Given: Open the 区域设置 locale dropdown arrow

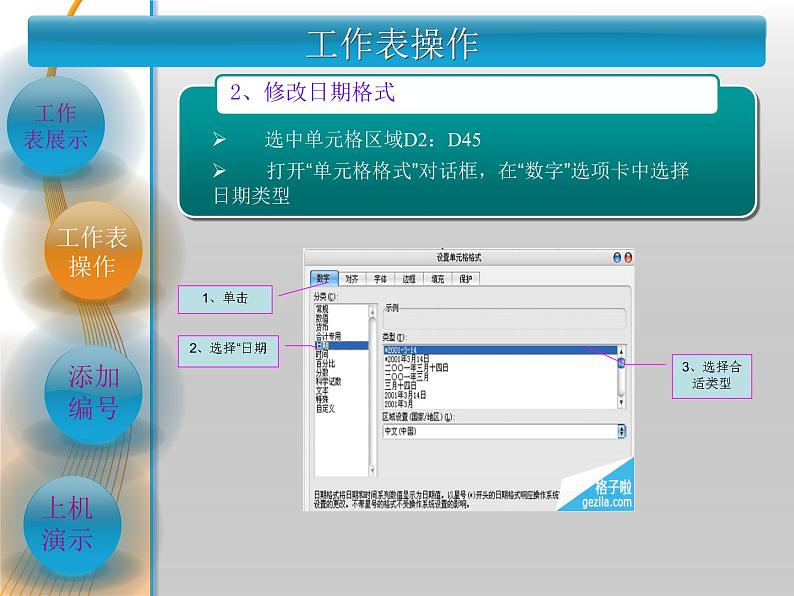Looking at the screenshot, I should pos(622,431).
